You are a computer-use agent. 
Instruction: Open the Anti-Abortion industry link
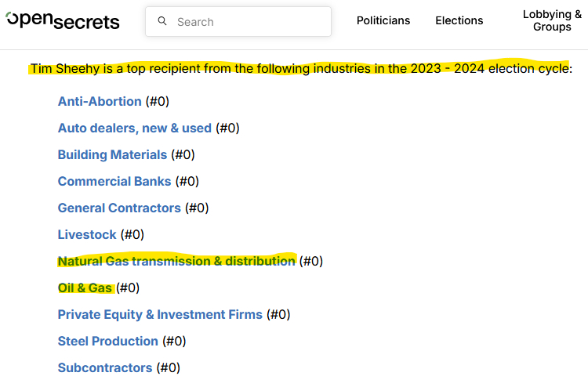point(100,101)
